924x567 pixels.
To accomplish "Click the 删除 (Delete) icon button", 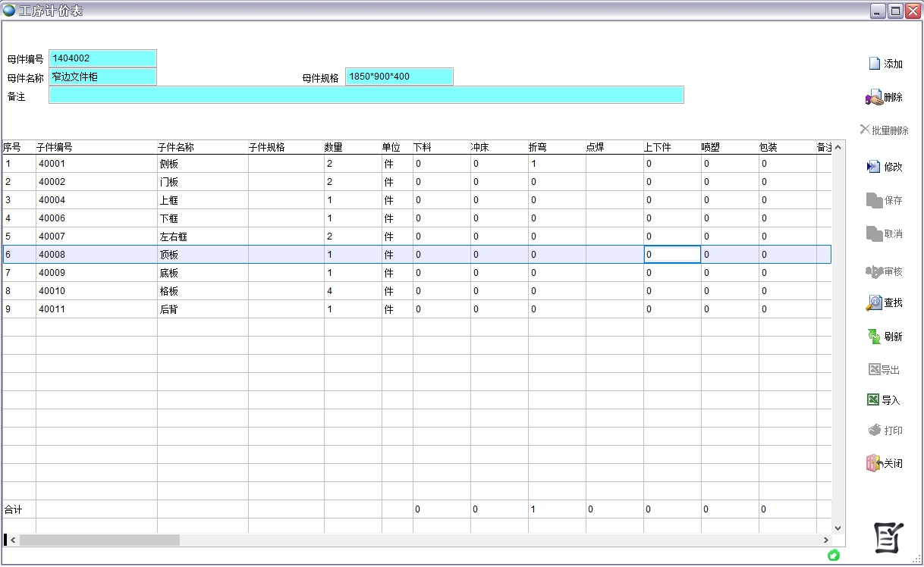I will (x=884, y=98).
